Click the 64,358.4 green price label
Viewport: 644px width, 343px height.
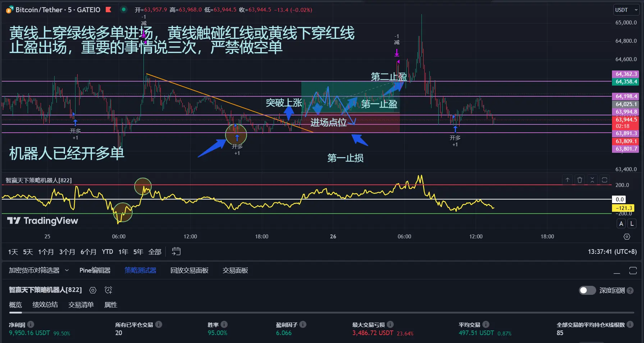pos(626,82)
